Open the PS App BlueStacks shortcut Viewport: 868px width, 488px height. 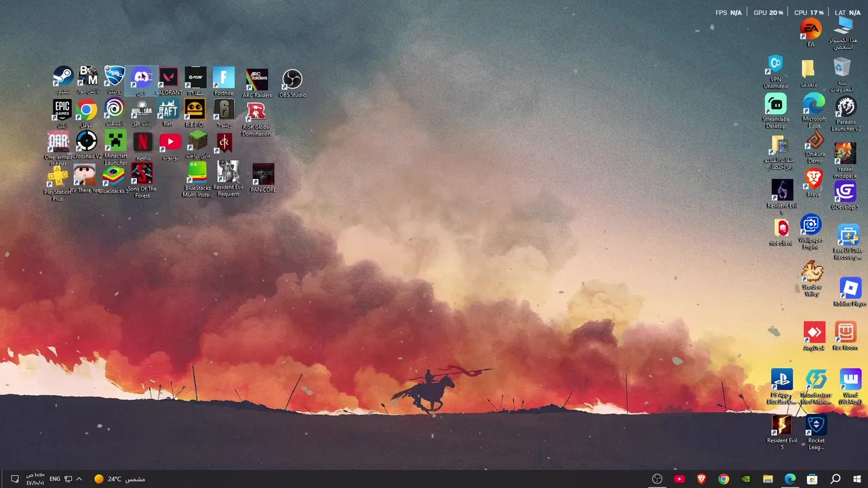coord(782,387)
